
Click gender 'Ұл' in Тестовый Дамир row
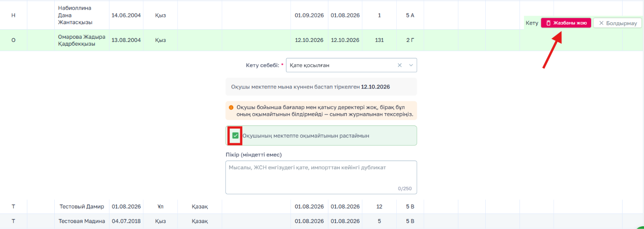pos(160,207)
